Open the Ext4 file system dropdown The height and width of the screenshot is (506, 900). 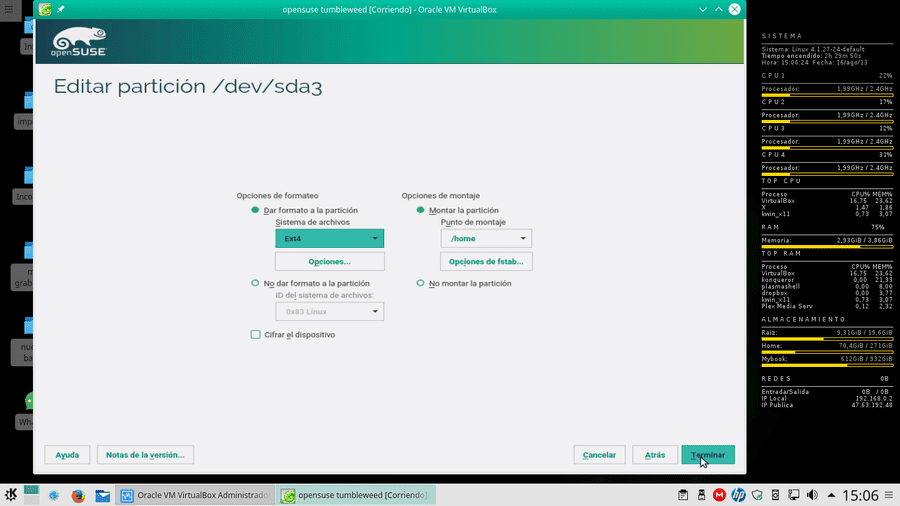click(329, 238)
